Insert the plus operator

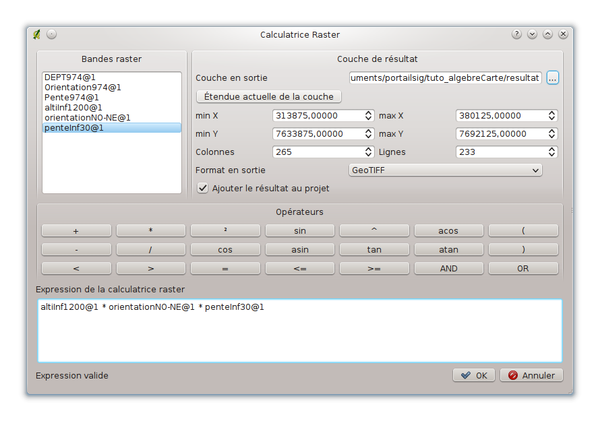[77, 230]
